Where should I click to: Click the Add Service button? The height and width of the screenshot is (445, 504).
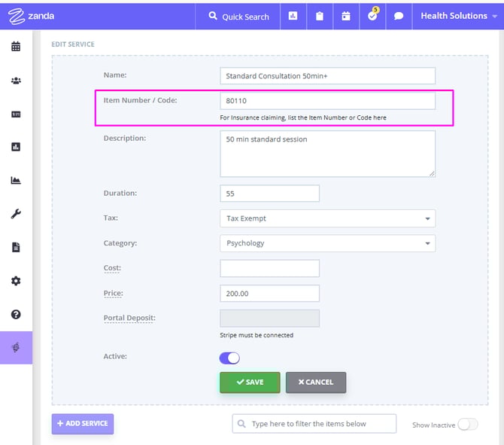pyautogui.click(x=83, y=423)
